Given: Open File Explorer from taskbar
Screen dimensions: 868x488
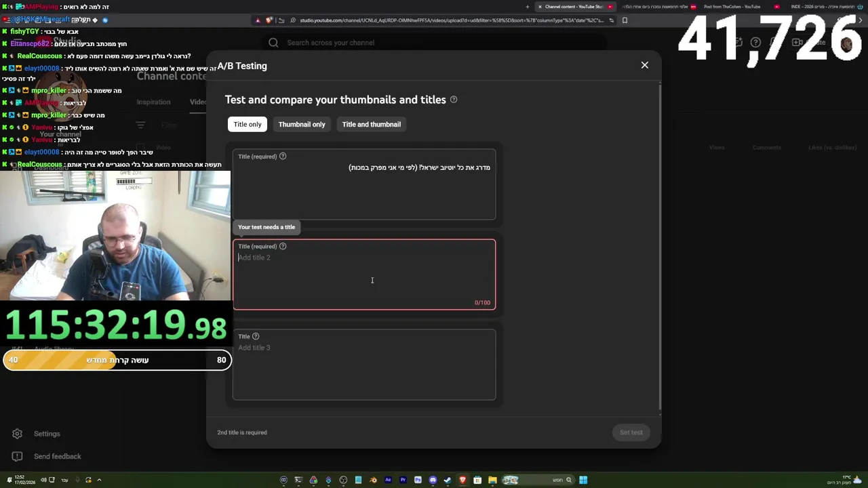Looking at the screenshot, I should [492, 480].
